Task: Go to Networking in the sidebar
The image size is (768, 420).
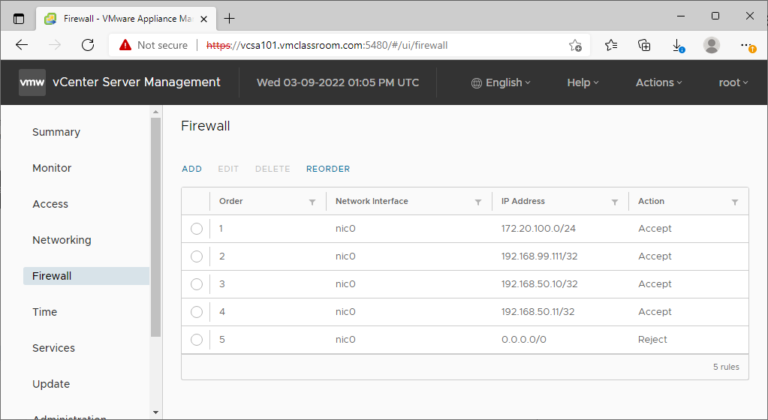Action: 62,240
